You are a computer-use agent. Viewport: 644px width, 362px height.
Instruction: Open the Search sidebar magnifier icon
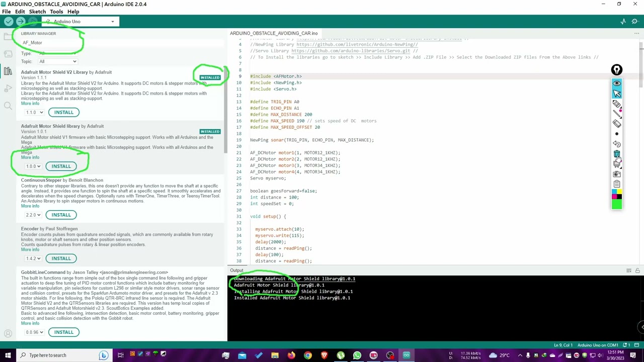pos(8,106)
